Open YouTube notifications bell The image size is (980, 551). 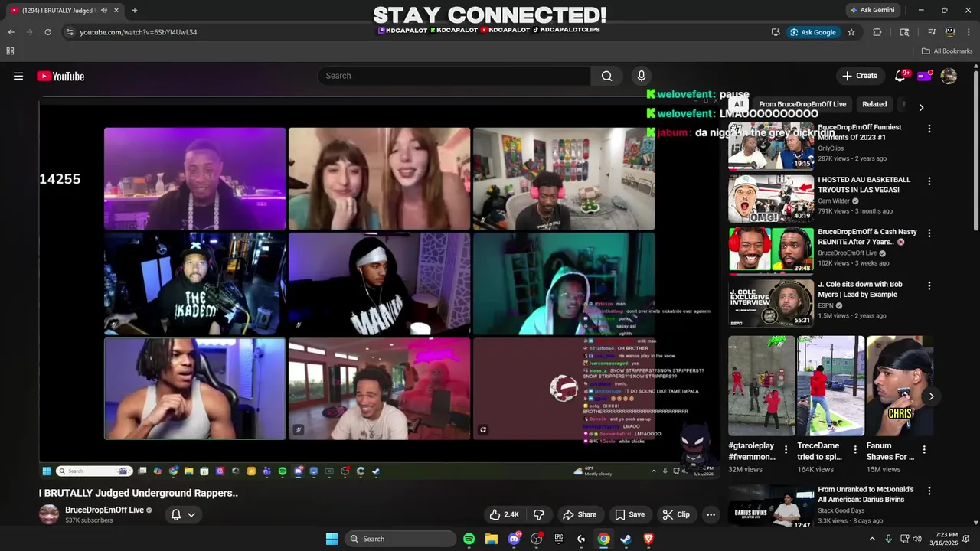point(900,76)
